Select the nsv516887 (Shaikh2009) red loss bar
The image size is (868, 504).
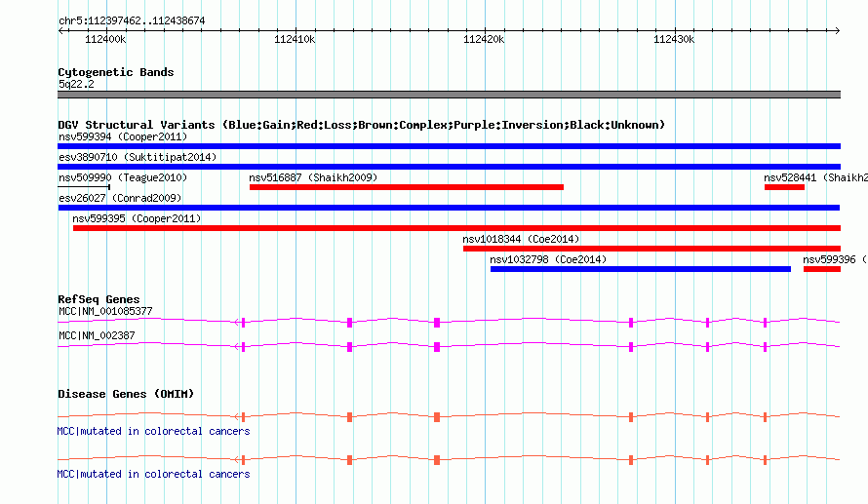pos(407,187)
